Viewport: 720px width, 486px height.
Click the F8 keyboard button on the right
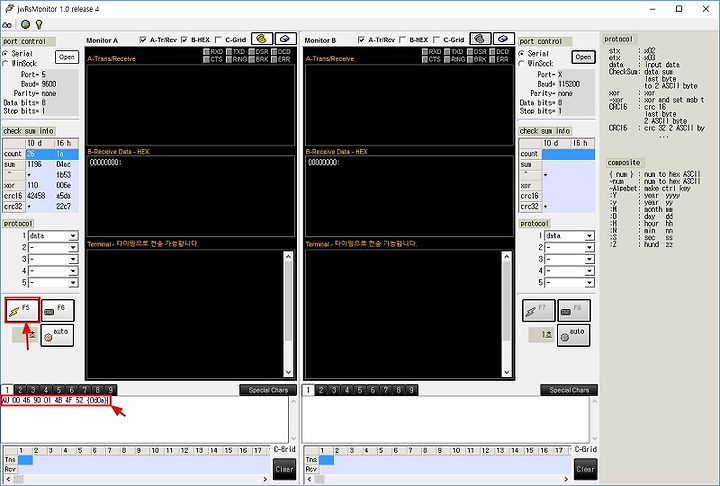coord(574,311)
